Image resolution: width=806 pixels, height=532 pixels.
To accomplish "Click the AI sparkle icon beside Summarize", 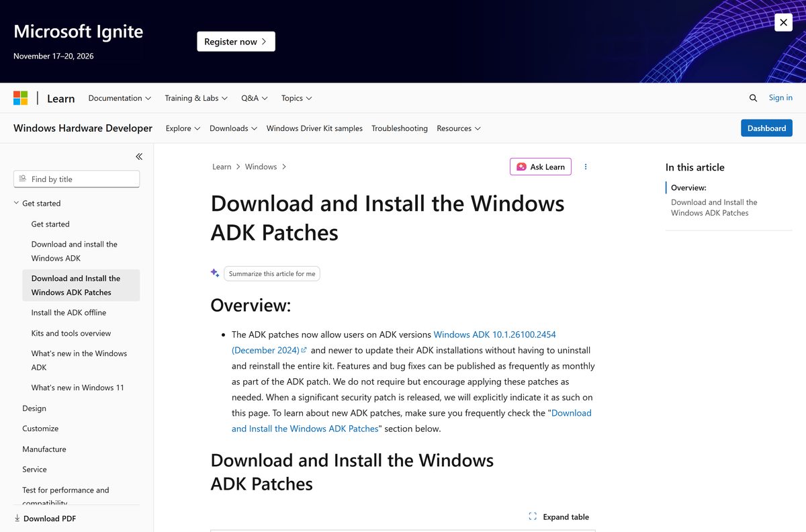I will coord(215,273).
